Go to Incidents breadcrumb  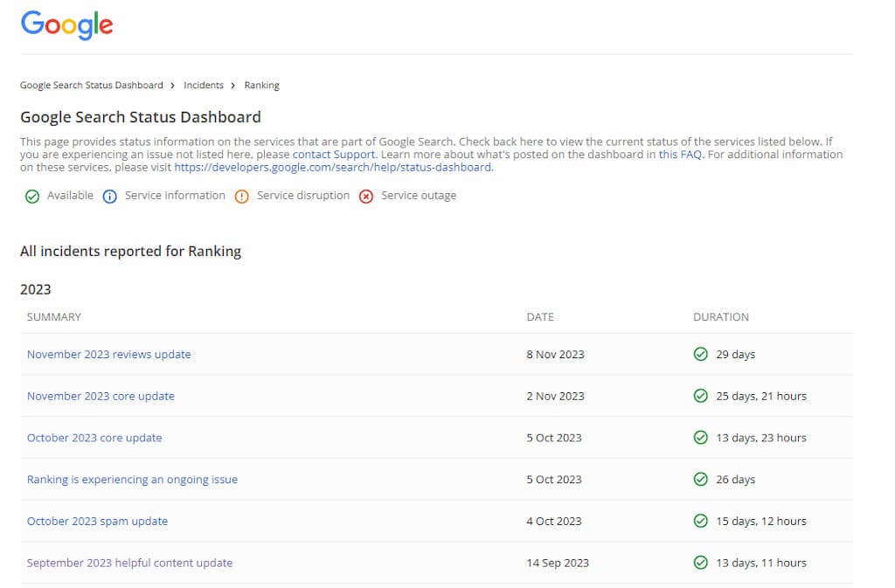pyautogui.click(x=204, y=86)
